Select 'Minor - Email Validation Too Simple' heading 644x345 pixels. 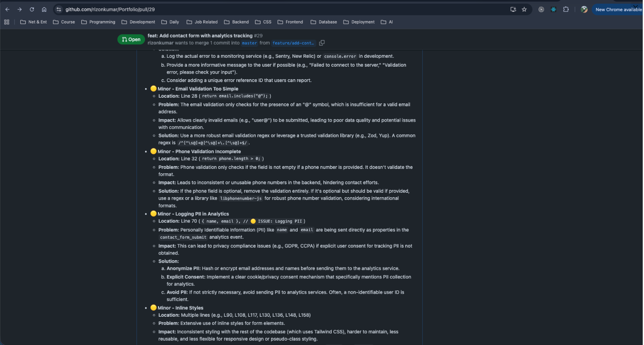coord(198,89)
